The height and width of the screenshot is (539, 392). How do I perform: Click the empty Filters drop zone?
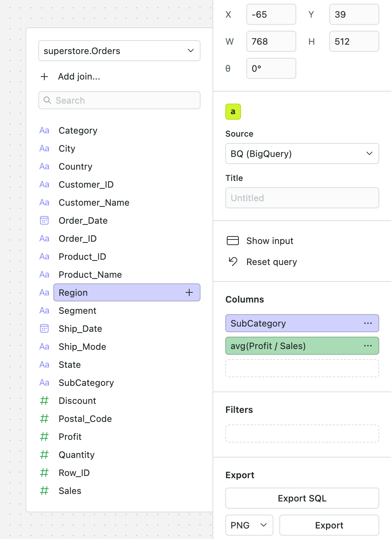pyautogui.click(x=302, y=434)
